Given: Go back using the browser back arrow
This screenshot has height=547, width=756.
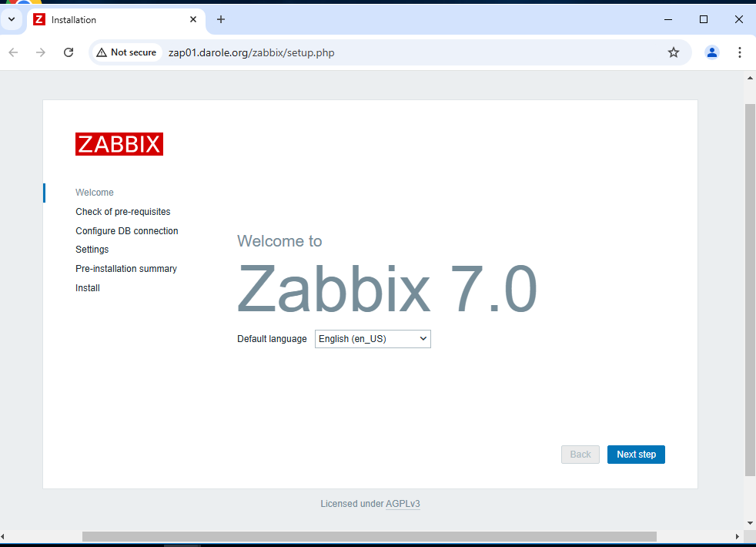Looking at the screenshot, I should 14,52.
